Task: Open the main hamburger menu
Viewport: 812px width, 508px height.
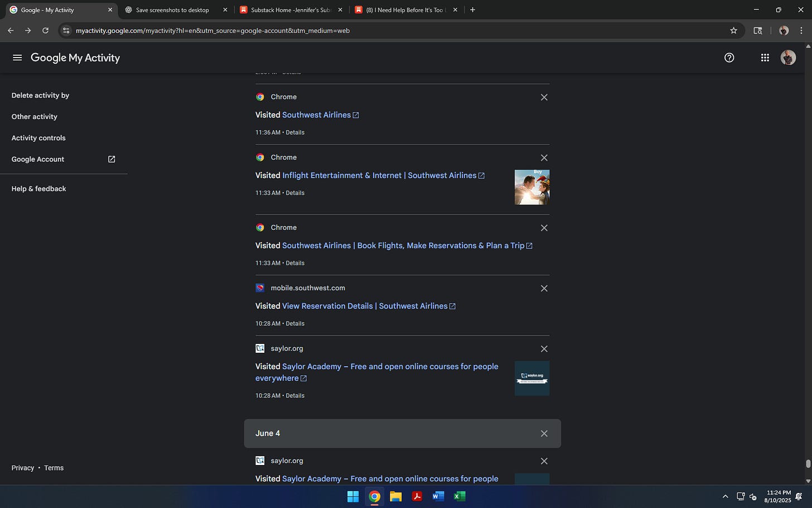Action: (x=17, y=57)
